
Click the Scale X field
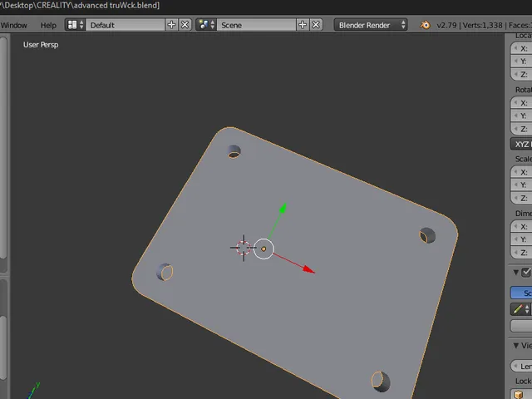[521, 172]
